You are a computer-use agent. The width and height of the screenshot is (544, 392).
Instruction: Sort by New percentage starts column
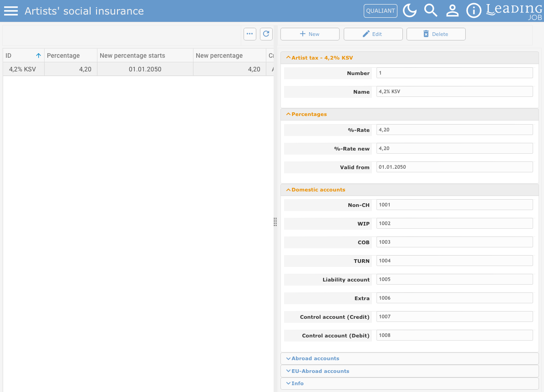coord(145,55)
